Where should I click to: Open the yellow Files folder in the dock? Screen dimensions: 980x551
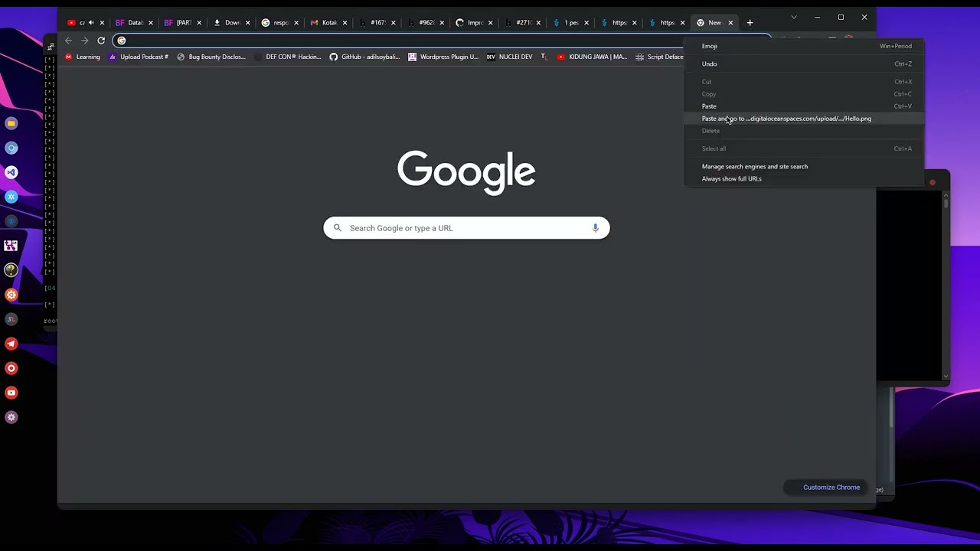point(11,123)
